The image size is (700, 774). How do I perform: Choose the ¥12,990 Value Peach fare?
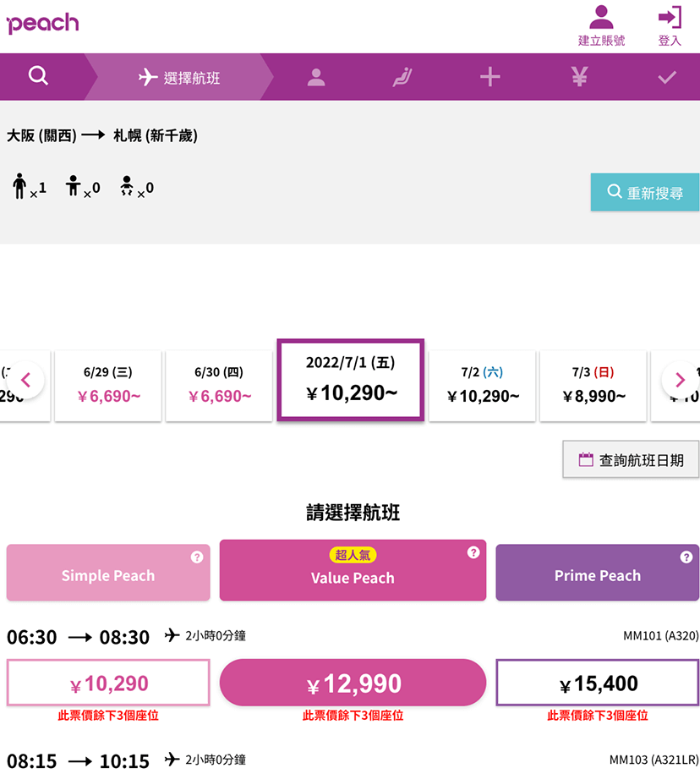pos(353,683)
